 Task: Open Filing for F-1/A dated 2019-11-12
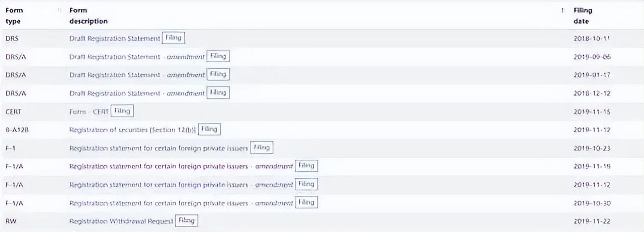[x=306, y=184]
